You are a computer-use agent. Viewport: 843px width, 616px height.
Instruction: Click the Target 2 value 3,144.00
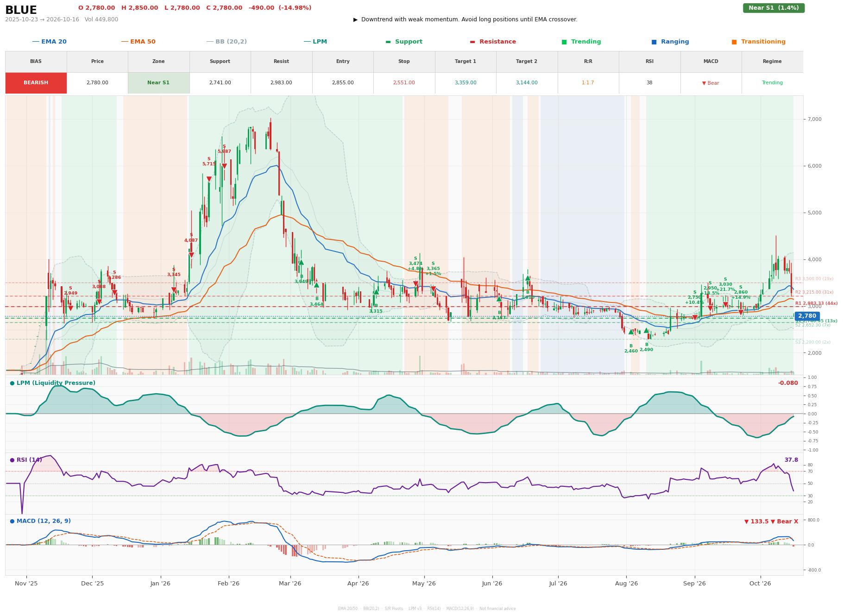[x=527, y=83]
